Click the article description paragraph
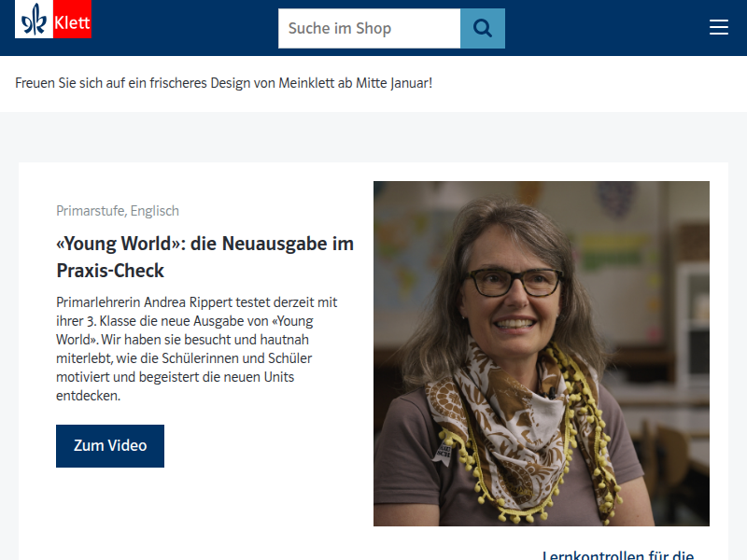747x560 pixels. click(x=198, y=349)
